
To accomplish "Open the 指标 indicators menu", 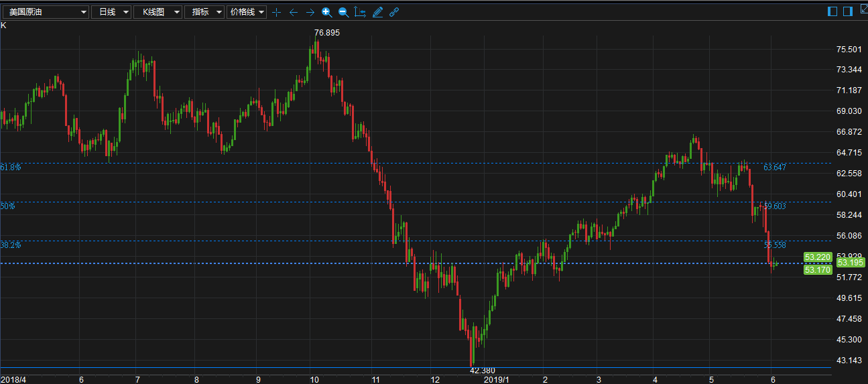I will [204, 12].
